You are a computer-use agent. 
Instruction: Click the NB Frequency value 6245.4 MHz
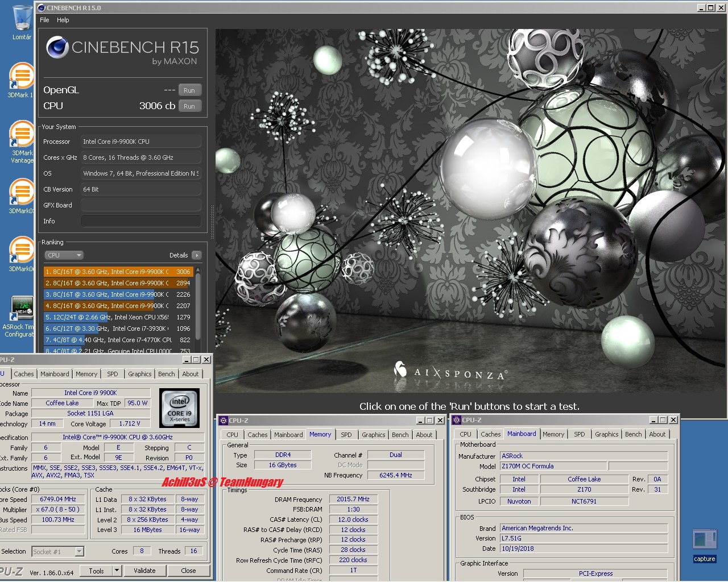(396, 475)
